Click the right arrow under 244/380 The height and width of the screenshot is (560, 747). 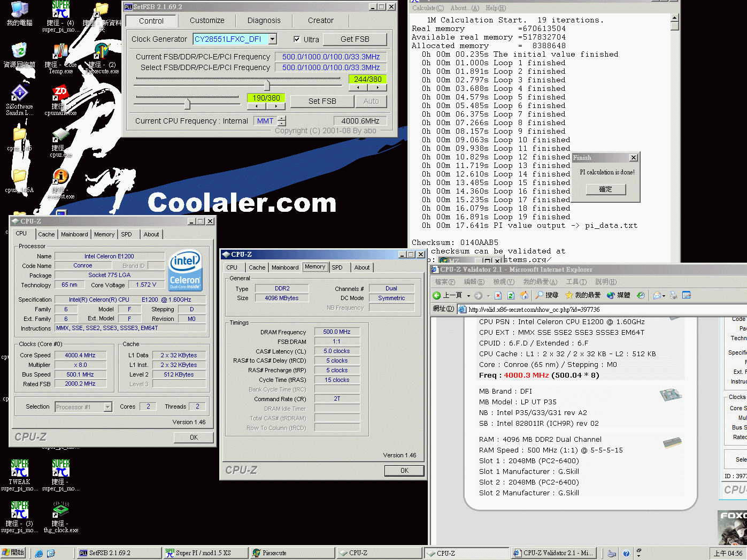(378, 87)
